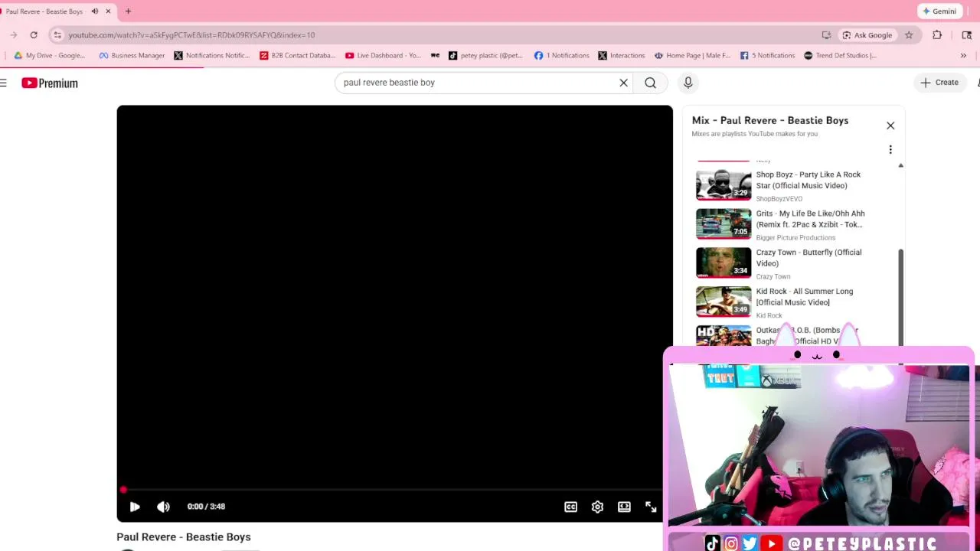Start voice search with the microphone
This screenshot has height=551, width=980.
point(688,83)
